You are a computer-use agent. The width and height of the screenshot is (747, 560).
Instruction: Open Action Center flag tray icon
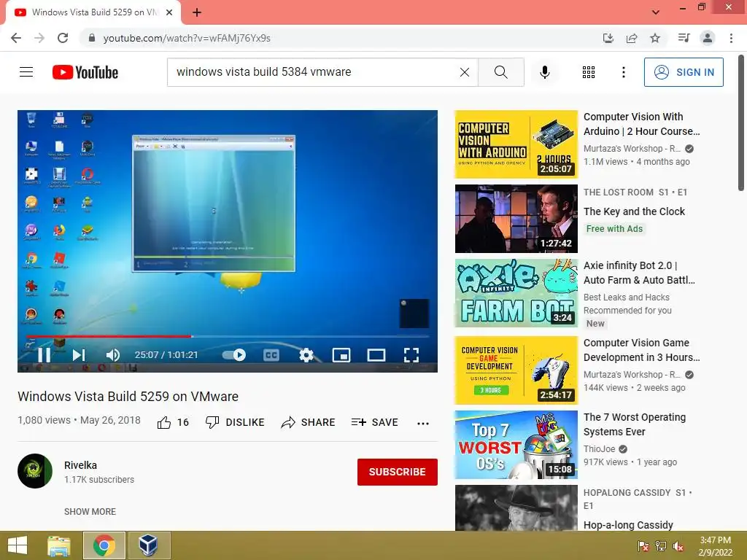[x=643, y=546]
